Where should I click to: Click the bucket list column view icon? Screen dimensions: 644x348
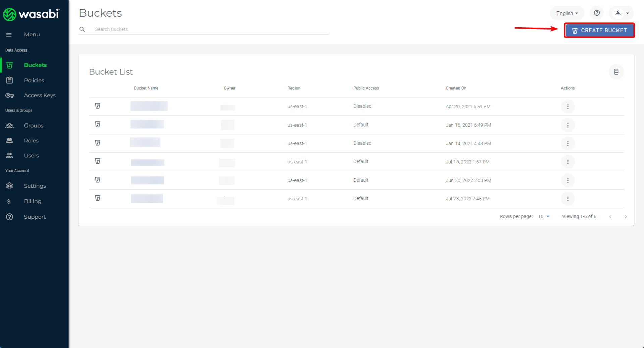[616, 72]
